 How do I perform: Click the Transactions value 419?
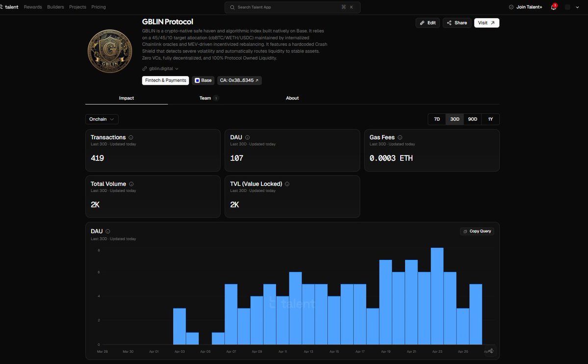click(x=97, y=158)
